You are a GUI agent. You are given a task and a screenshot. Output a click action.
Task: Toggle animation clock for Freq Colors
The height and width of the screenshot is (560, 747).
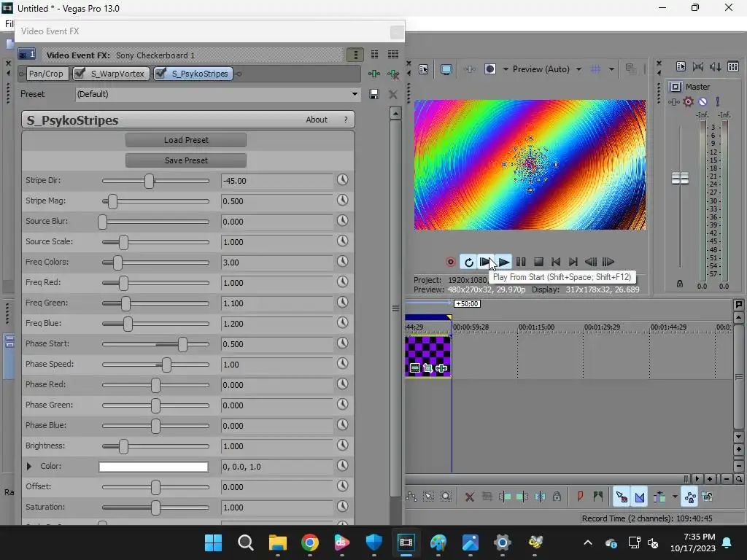click(343, 261)
